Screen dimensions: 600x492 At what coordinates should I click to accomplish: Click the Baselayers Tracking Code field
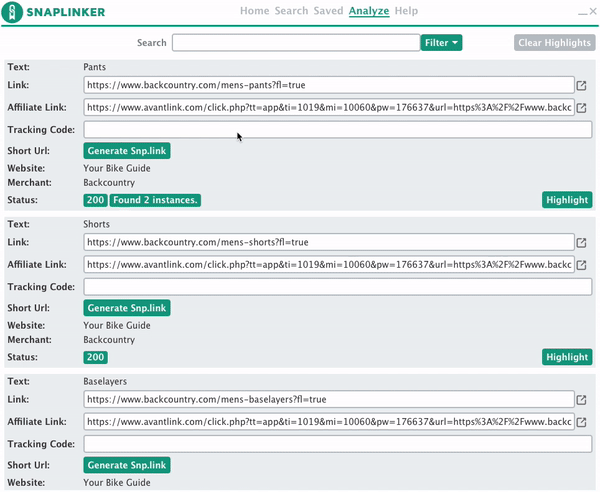(338, 444)
